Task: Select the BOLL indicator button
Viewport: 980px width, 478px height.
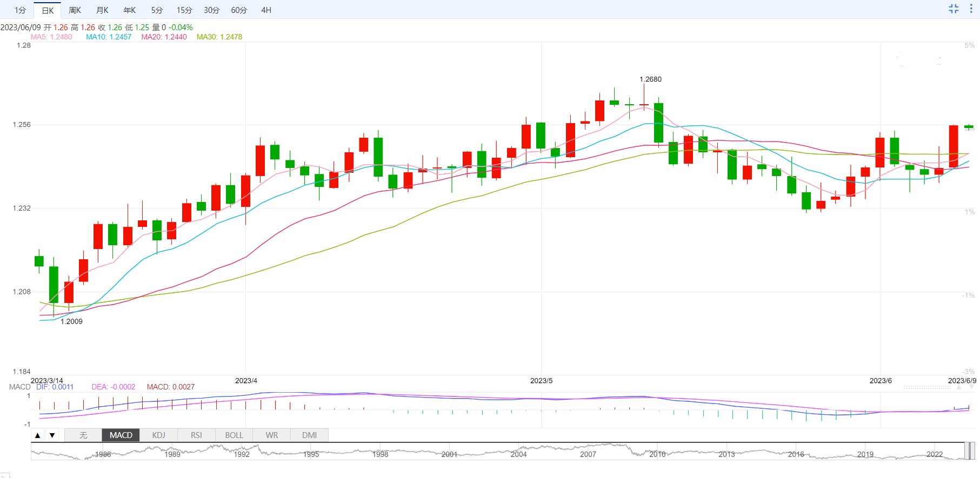Action: [x=234, y=435]
